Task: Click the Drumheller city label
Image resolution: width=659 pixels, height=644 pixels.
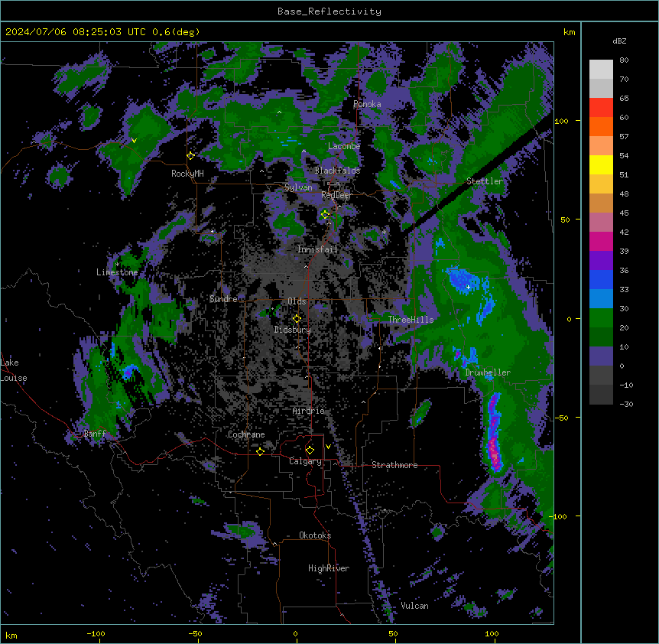Action: (488, 372)
